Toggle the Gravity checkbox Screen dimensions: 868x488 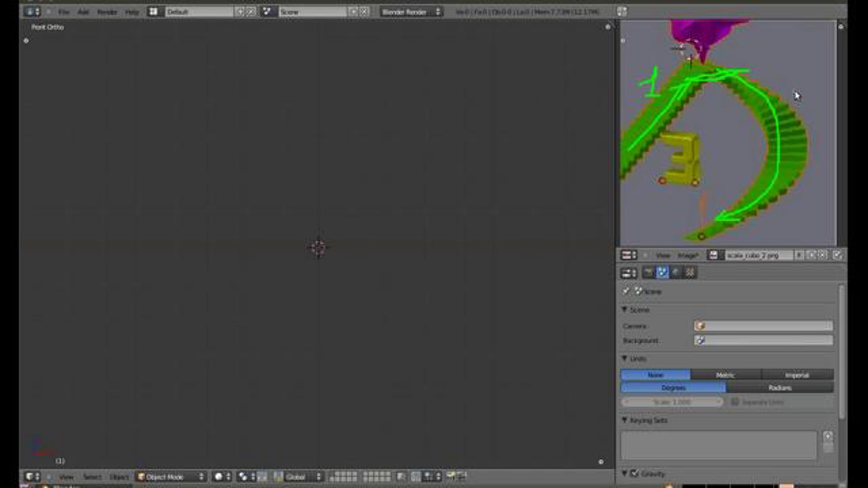coord(634,474)
